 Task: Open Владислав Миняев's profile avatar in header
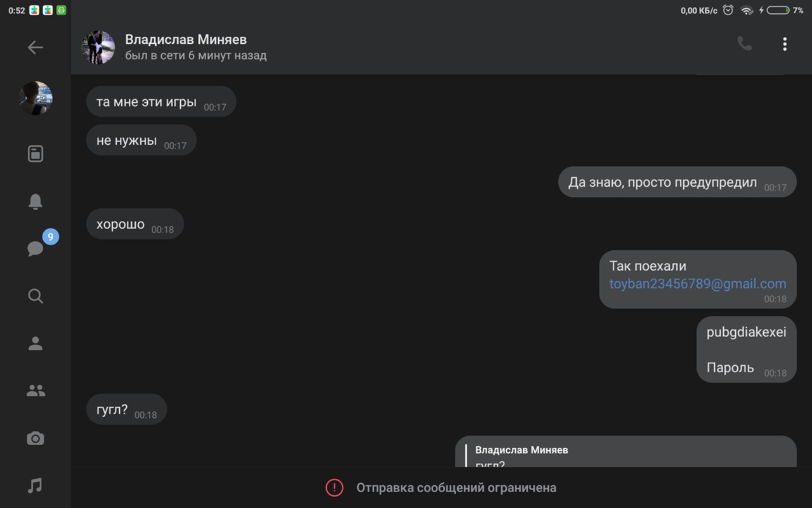pos(98,48)
